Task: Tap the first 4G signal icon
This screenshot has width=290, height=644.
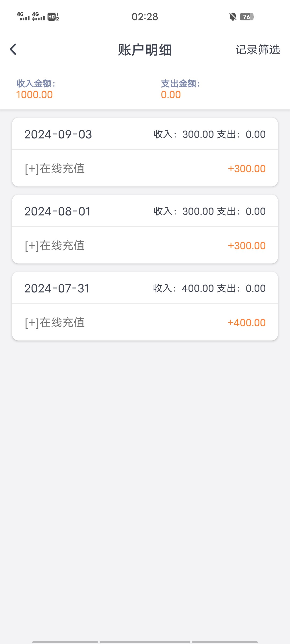Action: [x=23, y=16]
